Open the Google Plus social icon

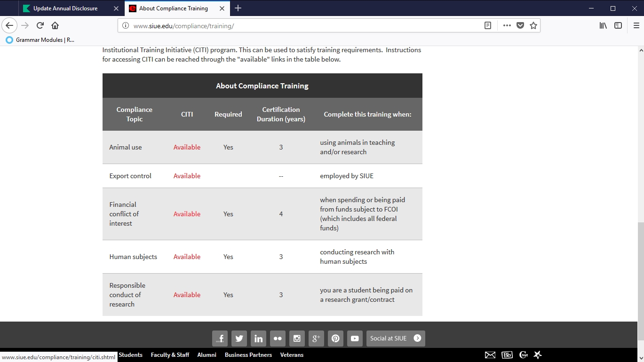tap(316, 338)
